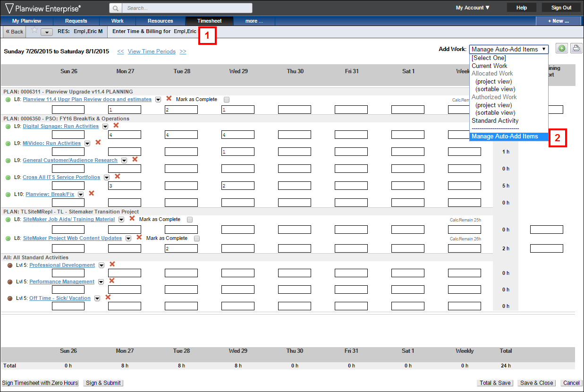This screenshot has width=584, height=392.
Task: Open the more ... tab
Action: click(x=254, y=21)
